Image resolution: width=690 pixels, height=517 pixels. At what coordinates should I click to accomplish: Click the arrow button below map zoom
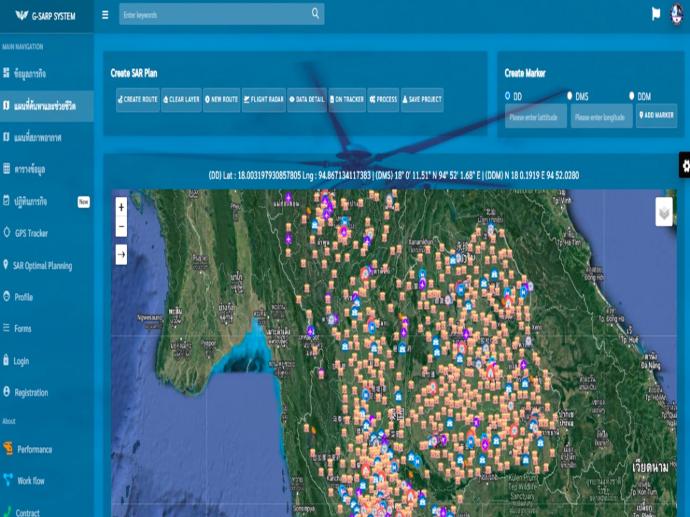pos(121,255)
